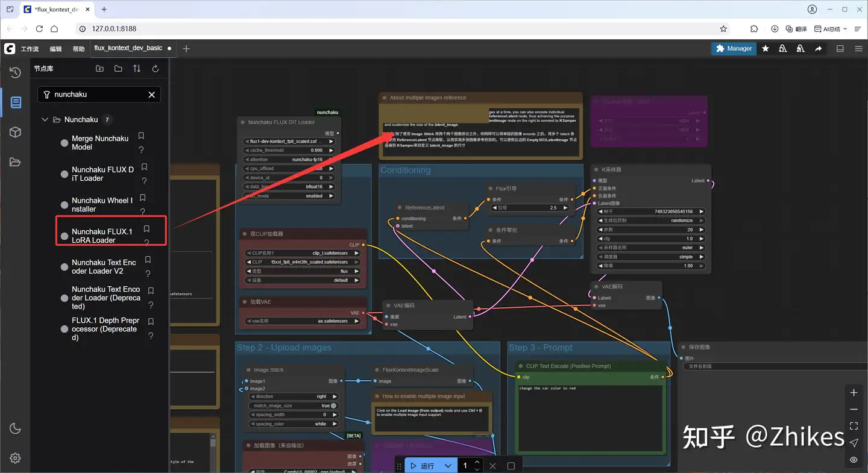The image size is (868, 473).
Task: Bookmark the Nunchaku Wheel Installer node
Action: pyautogui.click(x=143, y=198)
